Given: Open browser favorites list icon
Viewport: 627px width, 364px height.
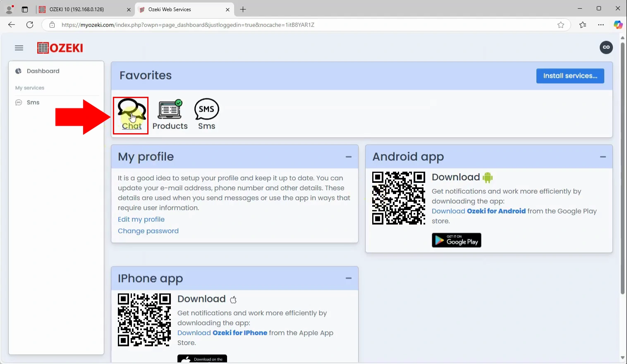Looking at the screenshot, I should pyautogui.click(x=583, y=25).
